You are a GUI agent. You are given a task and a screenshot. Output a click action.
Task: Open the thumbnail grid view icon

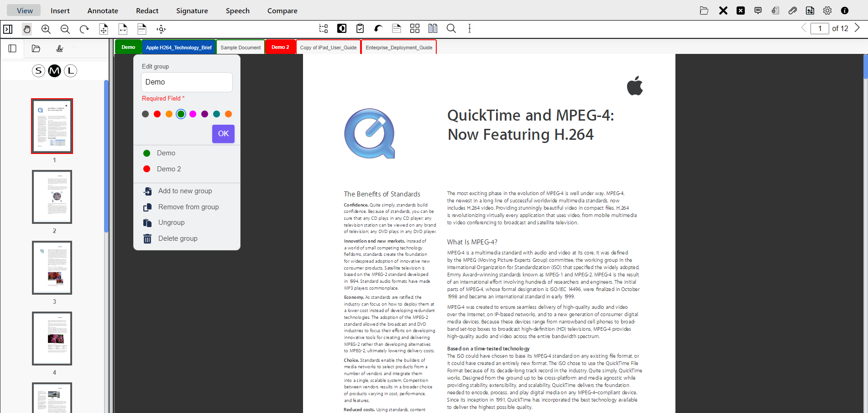(415, 29)
